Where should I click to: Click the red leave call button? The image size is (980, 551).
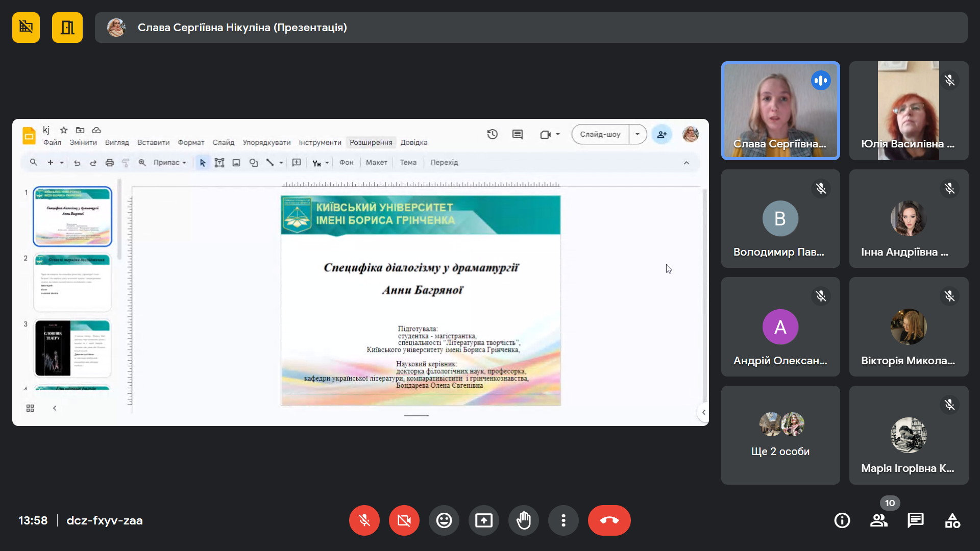[x=609, y=520]
